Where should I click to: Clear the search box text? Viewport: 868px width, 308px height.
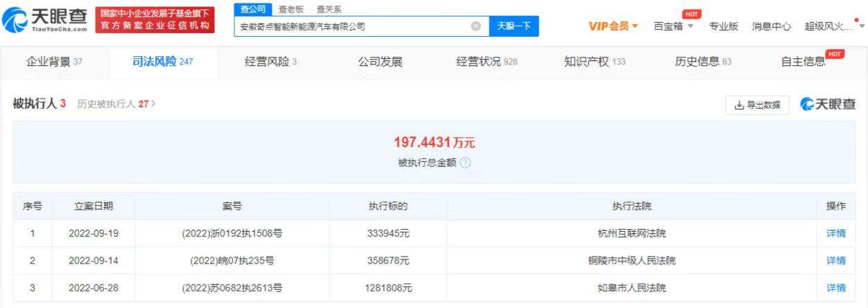click(x=476, y=26)
